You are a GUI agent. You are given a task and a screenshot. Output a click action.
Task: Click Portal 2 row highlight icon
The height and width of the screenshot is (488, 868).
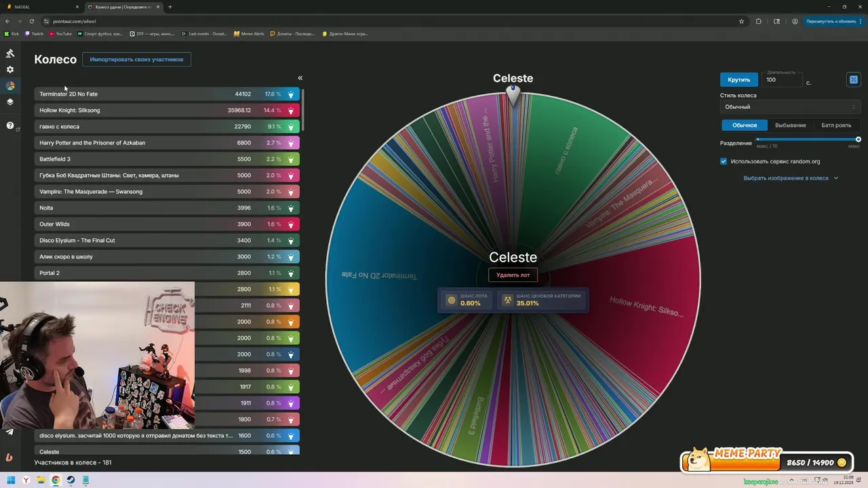(x=291, y=273)
